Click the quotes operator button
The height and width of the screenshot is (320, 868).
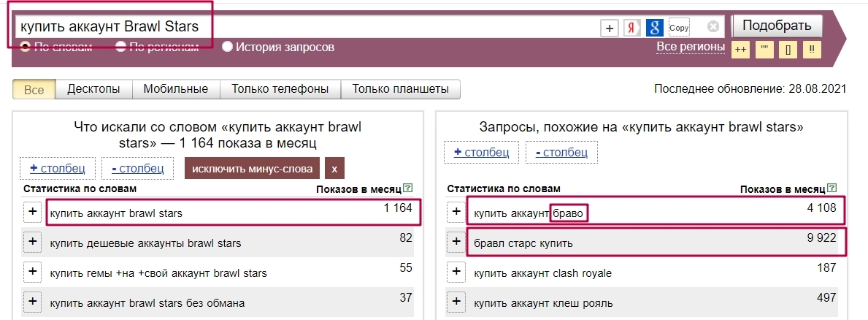(x=764, y=50)
